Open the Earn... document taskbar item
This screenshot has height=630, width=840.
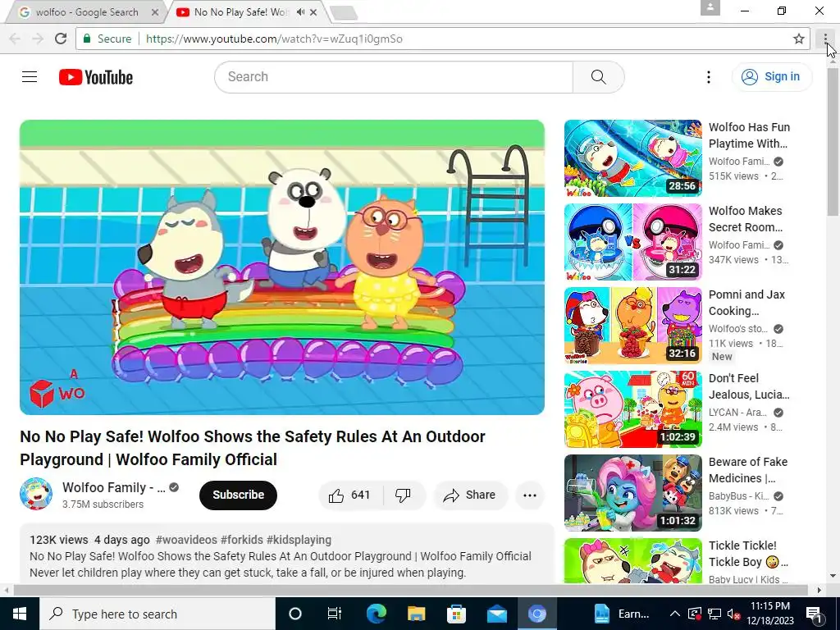623,614
